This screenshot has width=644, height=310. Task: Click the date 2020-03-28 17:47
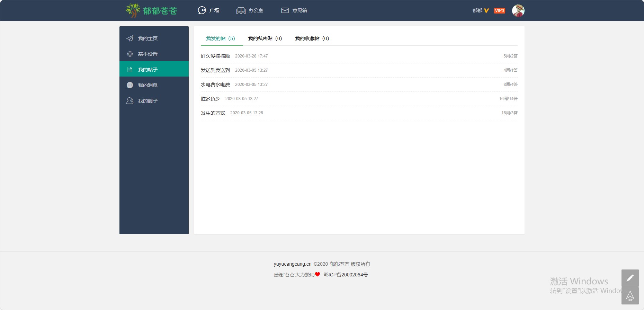pyautogui.click(x=251, y=56)
